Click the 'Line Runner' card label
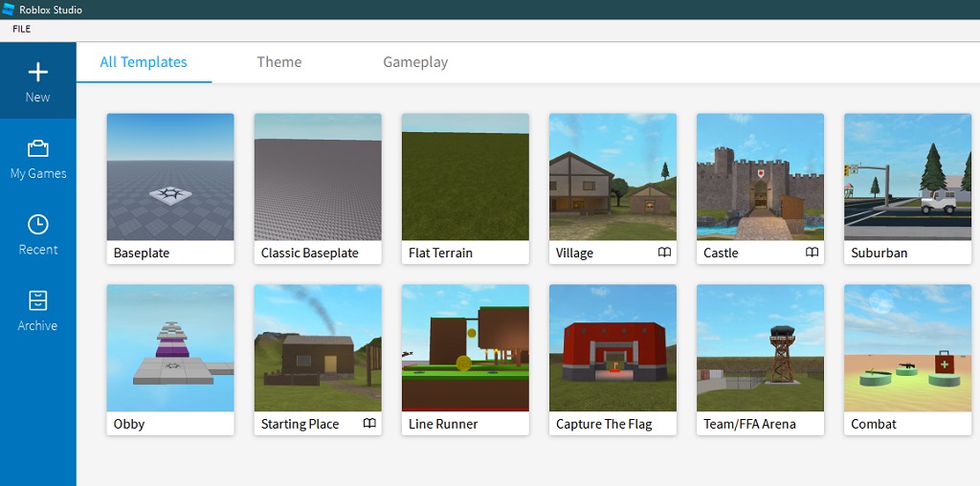This screenshot has width=980, height=486. tap(443, 424)
